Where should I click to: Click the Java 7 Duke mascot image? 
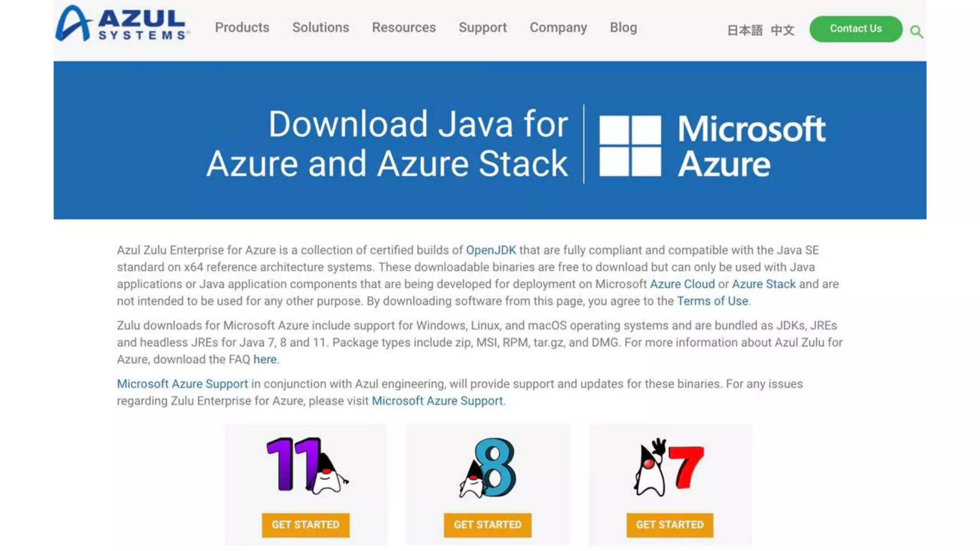coord(669,467)
